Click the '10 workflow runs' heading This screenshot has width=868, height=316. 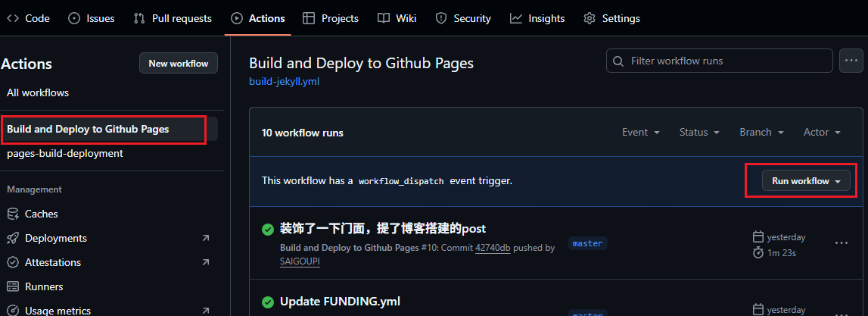[302, 133]
